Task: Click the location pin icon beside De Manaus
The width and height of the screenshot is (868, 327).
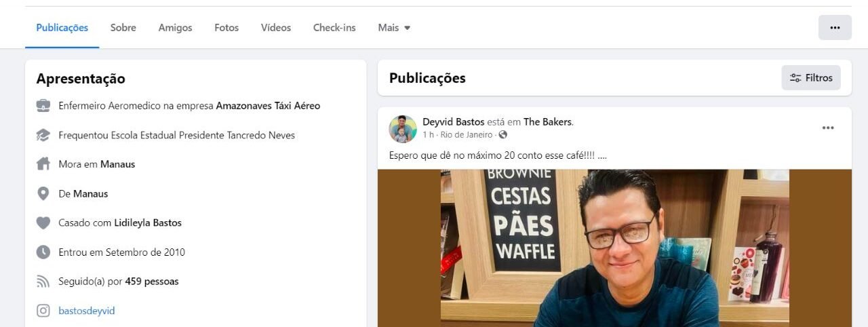Action: (43, 193)
